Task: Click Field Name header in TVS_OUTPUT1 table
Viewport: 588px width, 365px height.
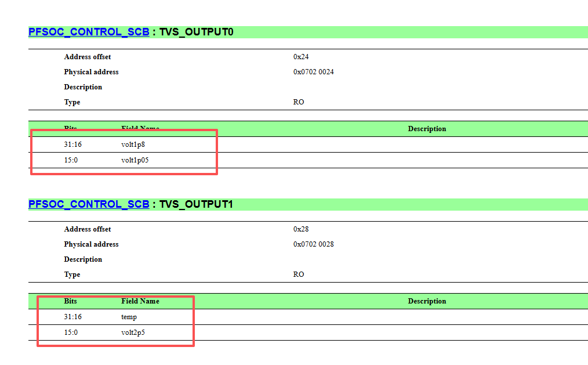Action: point(140,301)
